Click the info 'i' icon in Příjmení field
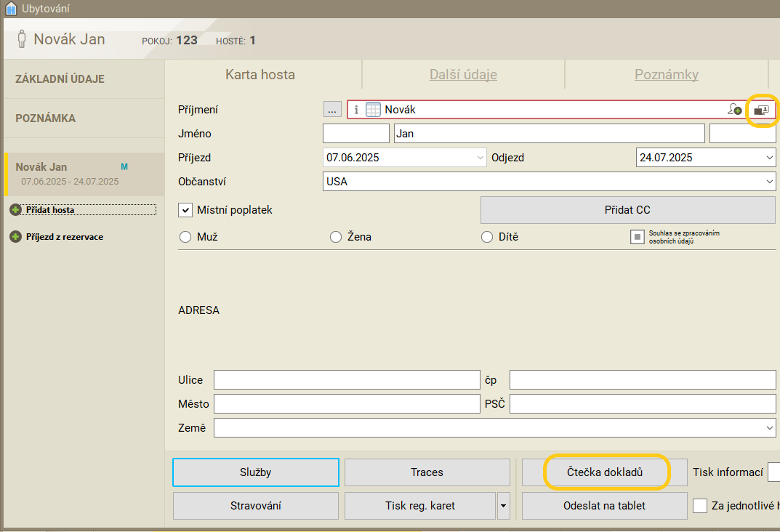 356,110
